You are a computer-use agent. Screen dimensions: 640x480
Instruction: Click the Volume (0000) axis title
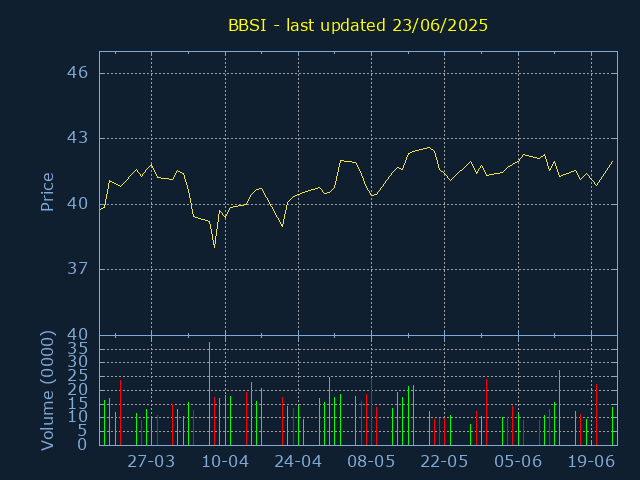tap(47, 391)
